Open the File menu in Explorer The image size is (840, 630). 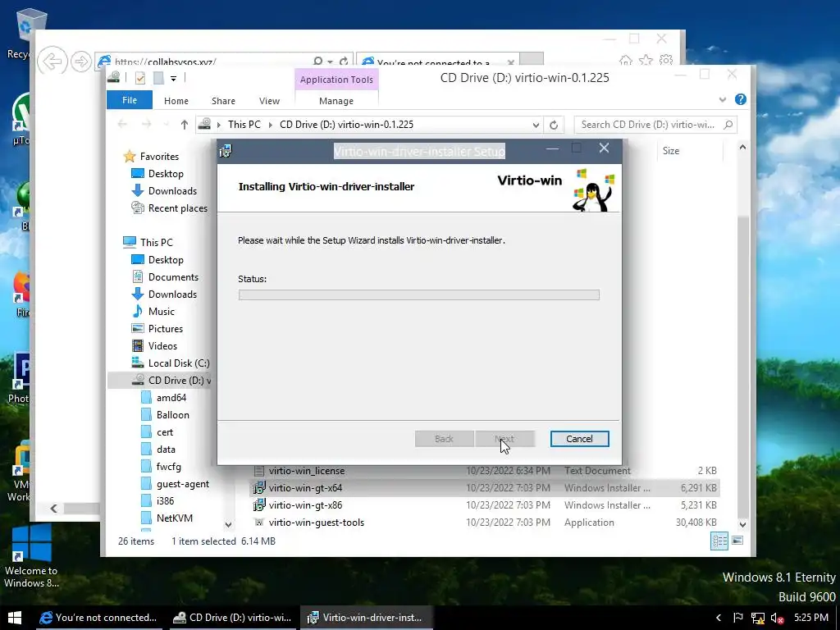pyautogui.click(x=129, y=100)
